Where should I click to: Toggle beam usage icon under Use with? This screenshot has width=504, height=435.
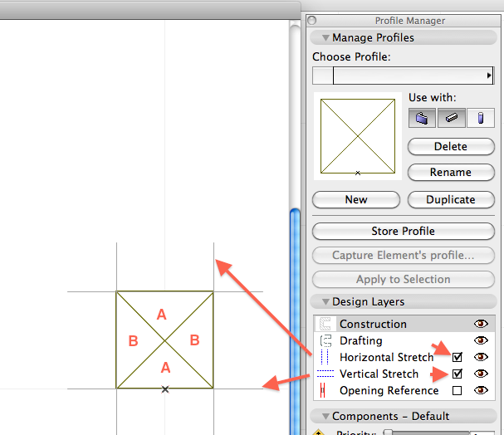pos(452,118)
